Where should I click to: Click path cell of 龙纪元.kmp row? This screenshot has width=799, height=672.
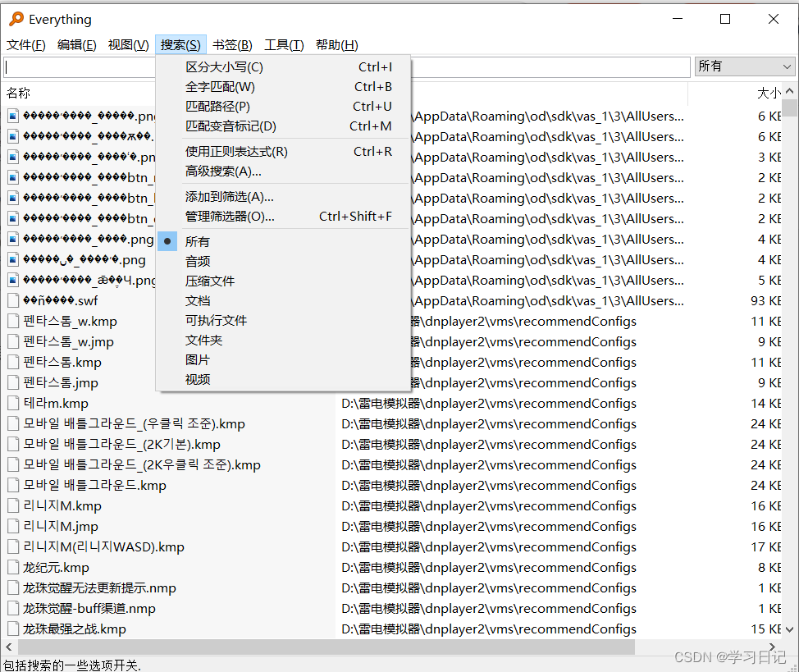[x=489, y=568]
